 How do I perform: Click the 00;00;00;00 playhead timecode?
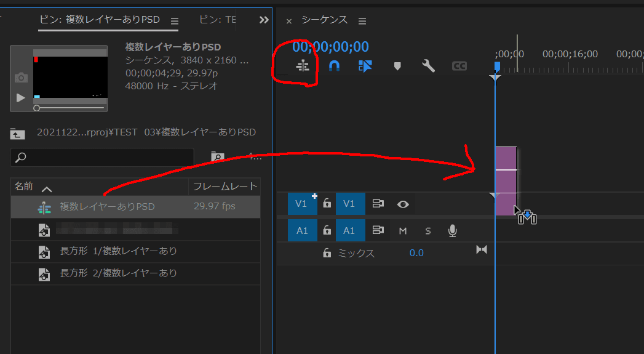coord(330,47)
